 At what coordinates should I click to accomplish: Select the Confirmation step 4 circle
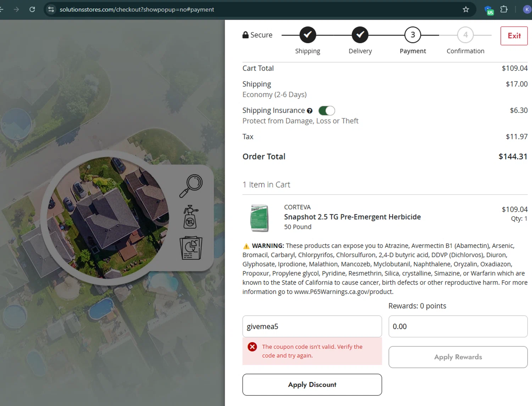pos(466,35)
